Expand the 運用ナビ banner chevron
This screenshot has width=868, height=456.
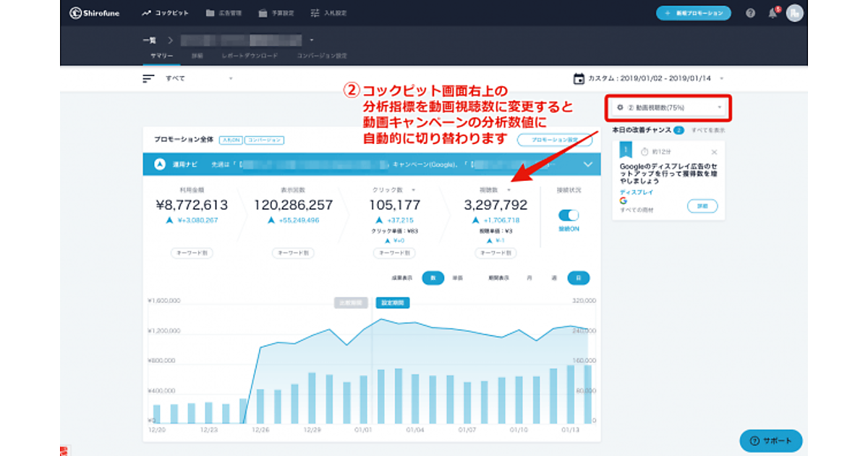587,164
